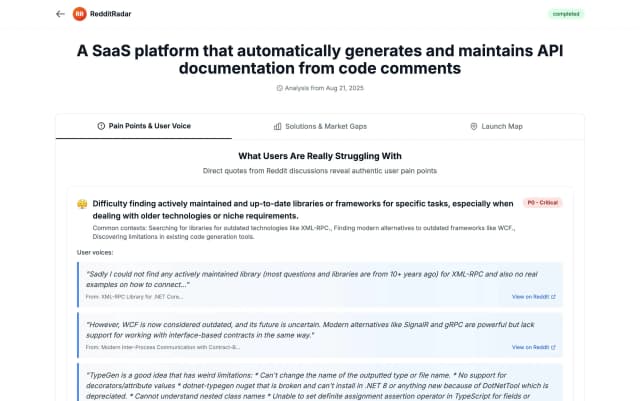Click the bar chart icon on Solutions tab
The image size is (640, 401).
tap(278, 127)
